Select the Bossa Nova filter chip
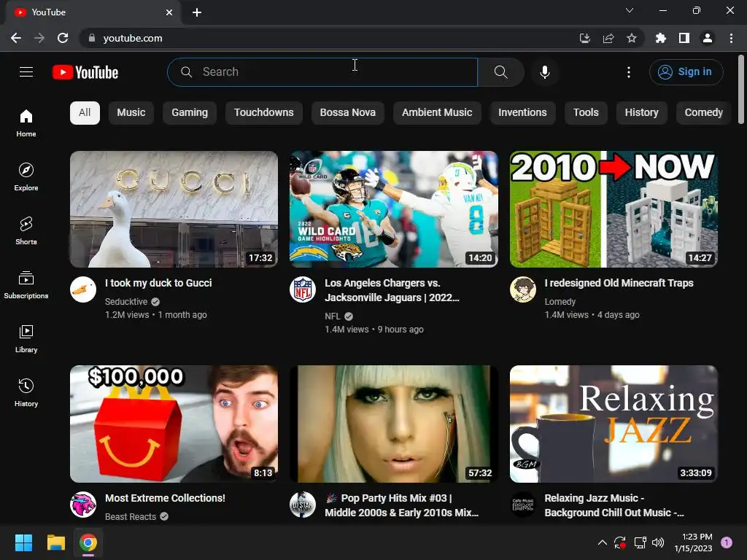747x560 pixels. pyautogui.click(x=348, y=113)
